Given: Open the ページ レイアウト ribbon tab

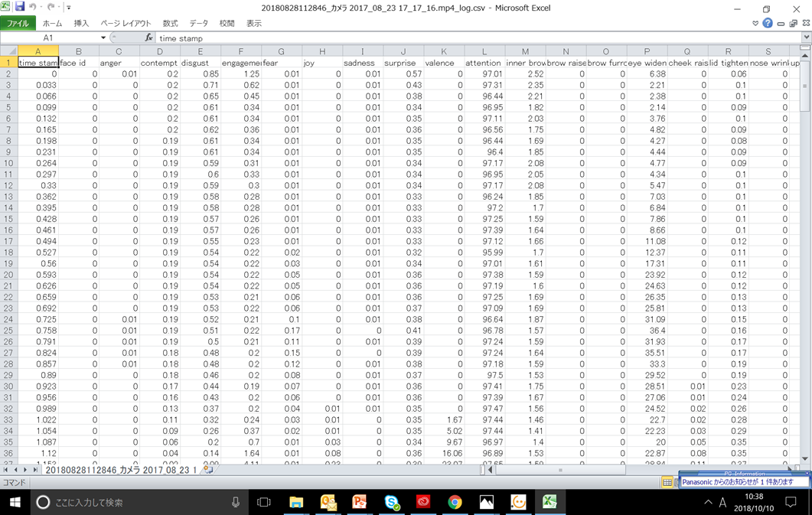Looking at the screenshot, I should click(x=126, y=23).
